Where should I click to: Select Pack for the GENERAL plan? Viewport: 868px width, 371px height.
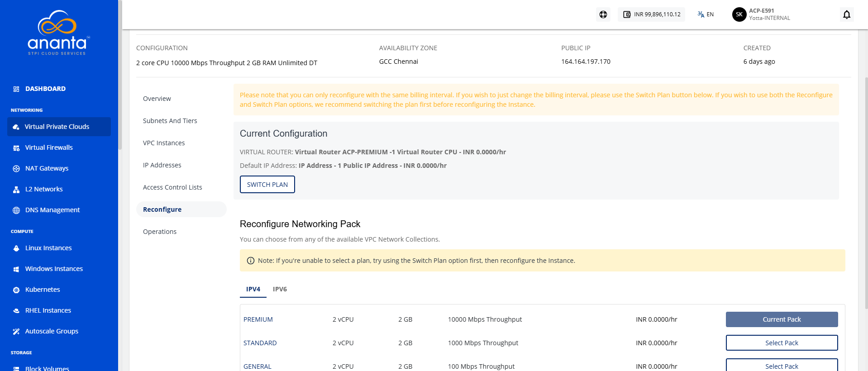782,366
